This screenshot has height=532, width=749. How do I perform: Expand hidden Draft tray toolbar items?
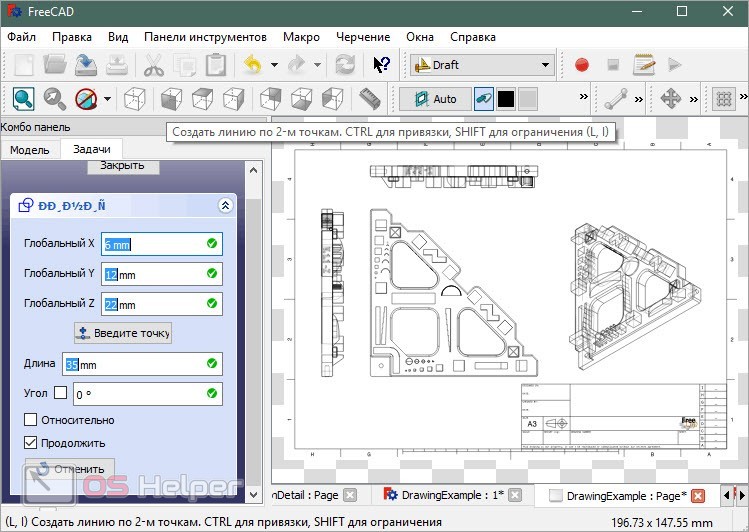point(584,97)
